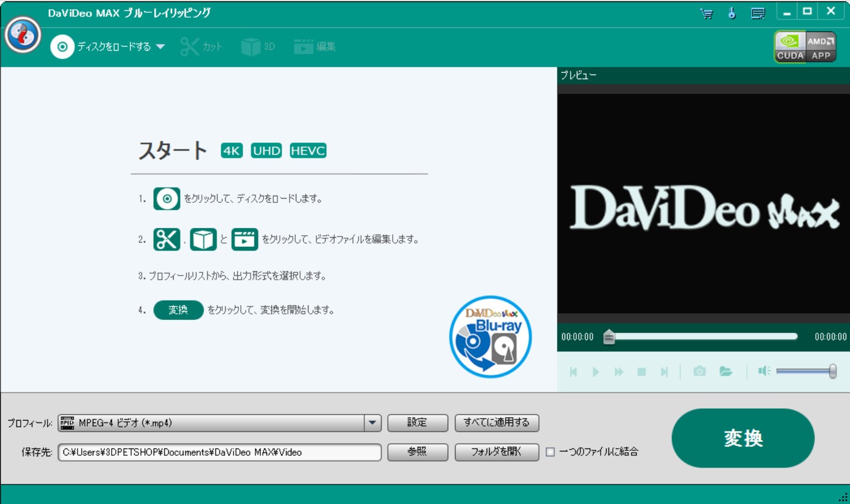Fast forward the preview
Screen dimensions: 850x504
(619, 372)
